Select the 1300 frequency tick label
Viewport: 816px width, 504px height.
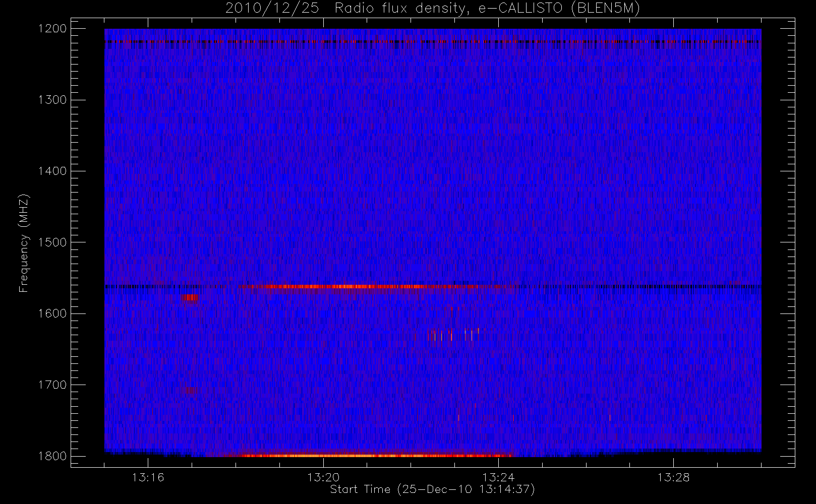pos(52,100)
